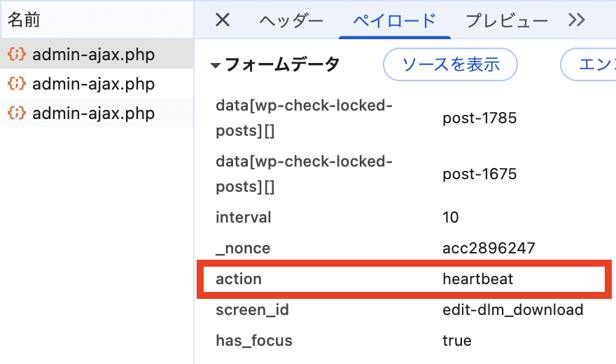Click the screen_id value edit-dlm_download

tap(513, 309)
